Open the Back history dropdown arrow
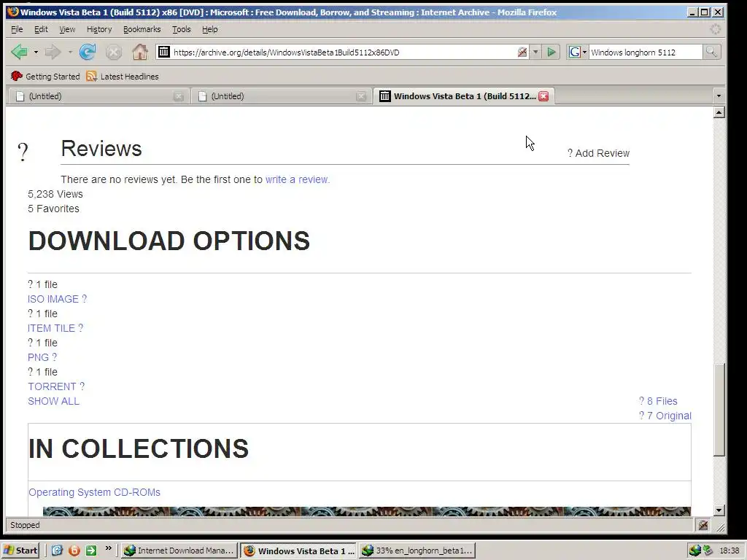This screenshot has height=560, width=747. pyautogui.click(x=36, y=52)
